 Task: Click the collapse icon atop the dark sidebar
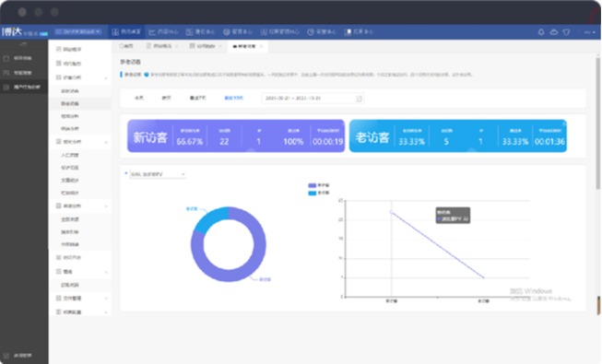23,44
